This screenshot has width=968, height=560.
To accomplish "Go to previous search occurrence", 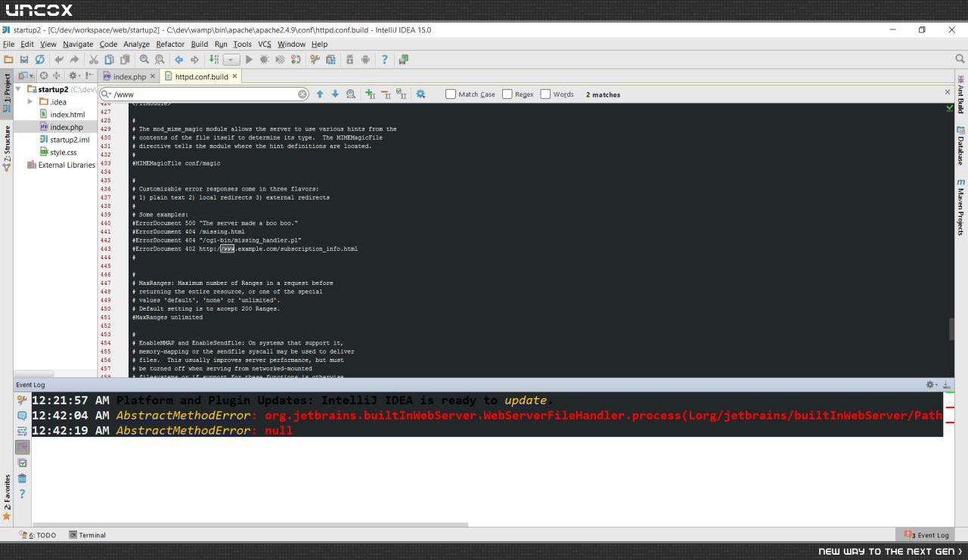I will click(320, 94).
